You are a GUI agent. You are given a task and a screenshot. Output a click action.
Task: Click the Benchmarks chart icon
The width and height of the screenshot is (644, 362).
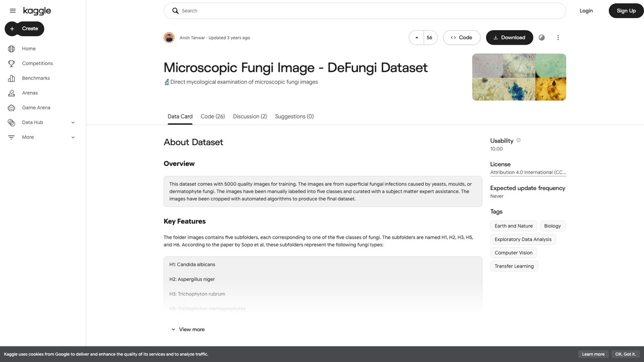[x=12, y=78]
